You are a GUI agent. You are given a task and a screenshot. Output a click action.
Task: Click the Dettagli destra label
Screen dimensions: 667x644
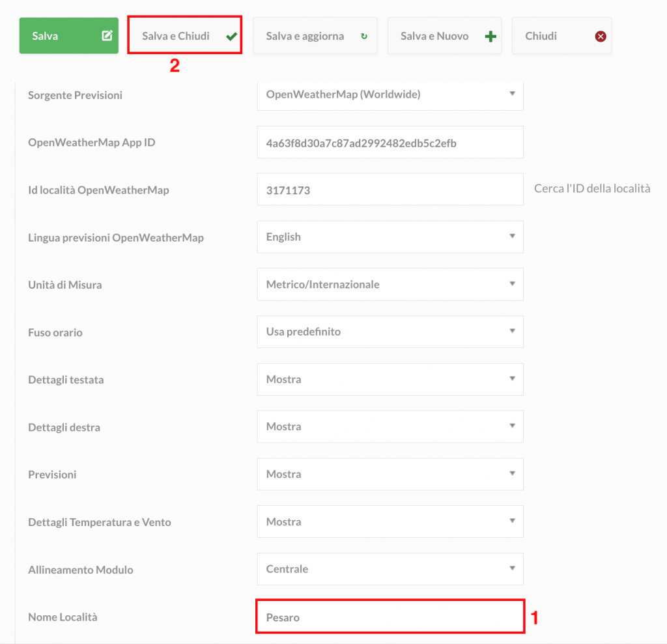tap(64, 428)
